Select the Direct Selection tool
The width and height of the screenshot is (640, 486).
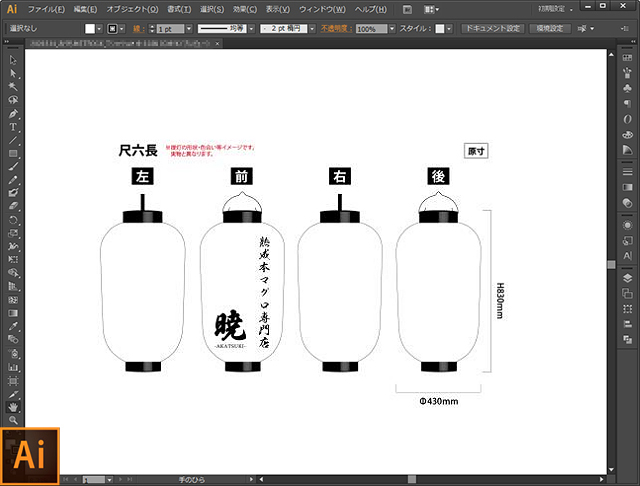tap(13, 73)
